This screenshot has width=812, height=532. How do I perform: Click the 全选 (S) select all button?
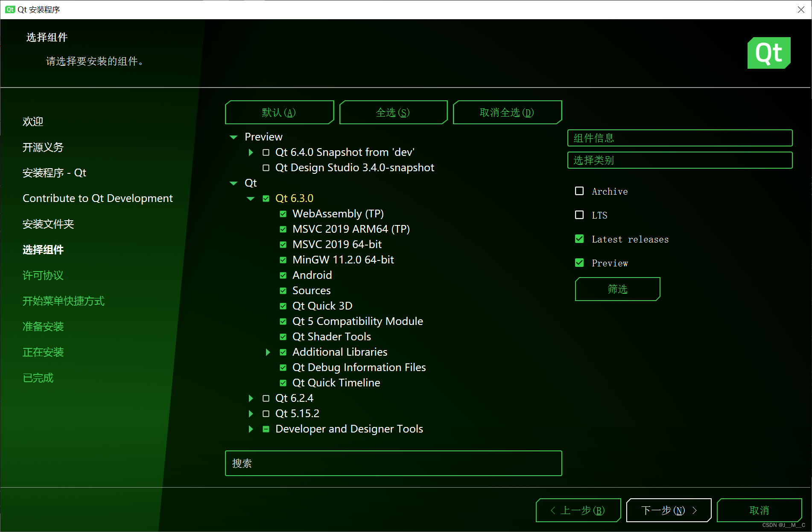tap(393, 112)
